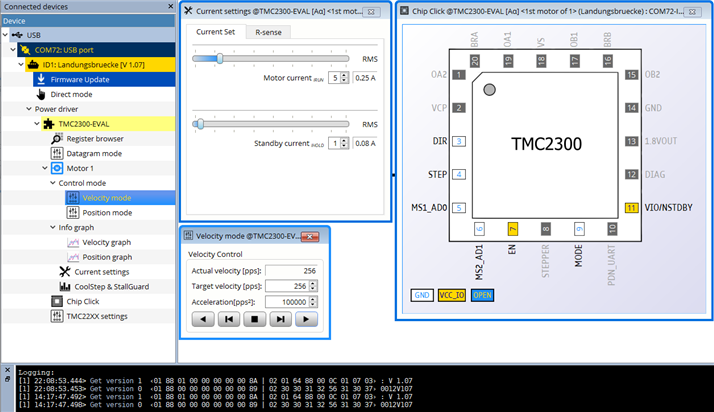Screen dimensions: 714x412
Task: Click the stop motor button
Action: click(x=256, y=319)
